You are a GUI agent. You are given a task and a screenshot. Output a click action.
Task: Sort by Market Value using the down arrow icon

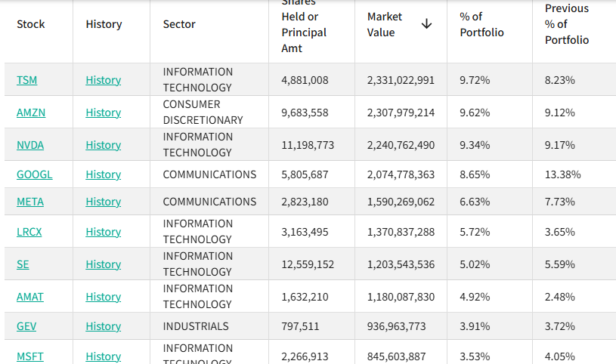(x=426, y=24)
